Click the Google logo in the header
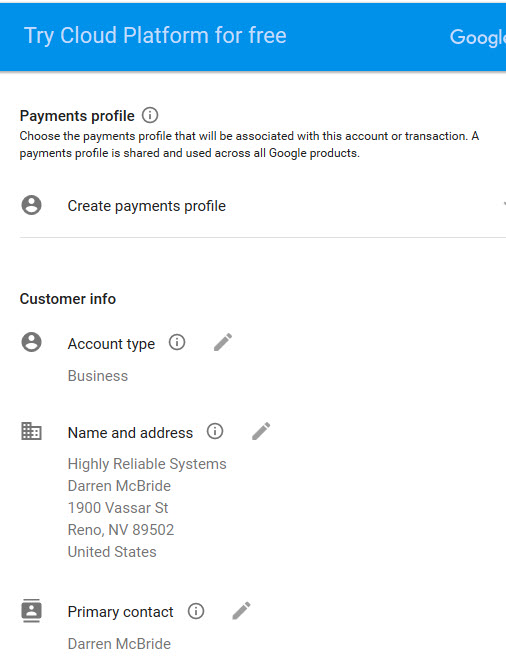Screen dimensions: 506x656 coord(478,38)
